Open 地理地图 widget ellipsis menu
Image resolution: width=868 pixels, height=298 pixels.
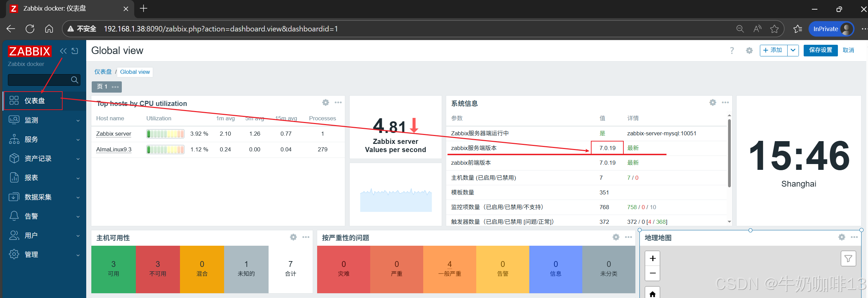[854, 237]
